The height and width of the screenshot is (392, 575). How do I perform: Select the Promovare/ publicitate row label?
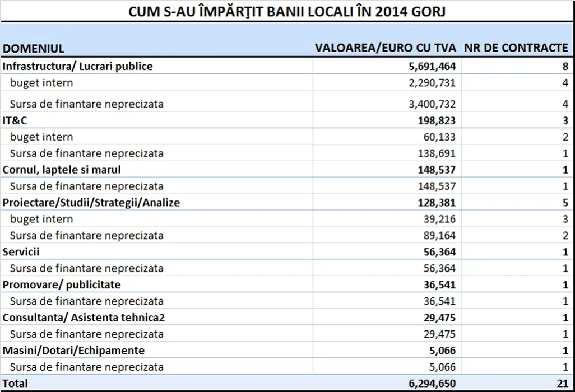point(62,284)
